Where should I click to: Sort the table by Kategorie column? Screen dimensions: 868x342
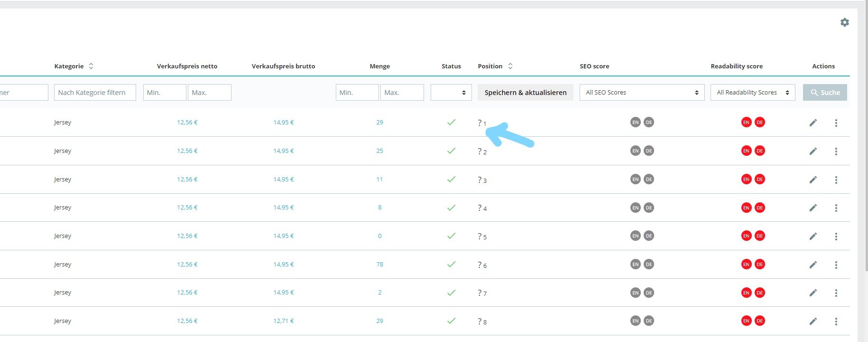pos(91,66)
